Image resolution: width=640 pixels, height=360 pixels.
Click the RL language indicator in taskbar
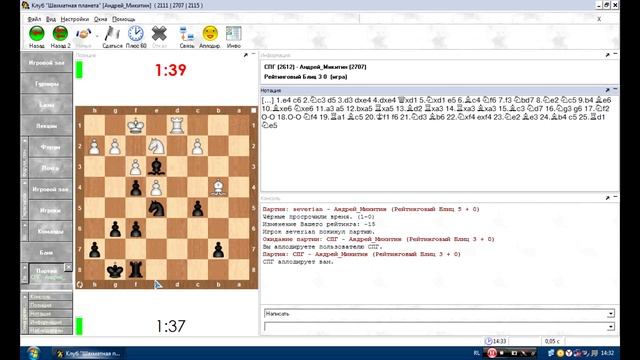(x=476, y=353)
